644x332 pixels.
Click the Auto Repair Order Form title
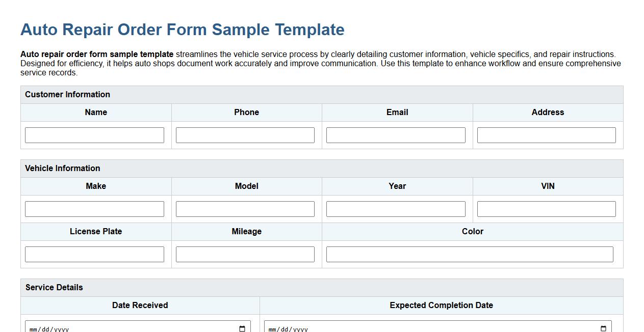182,29
